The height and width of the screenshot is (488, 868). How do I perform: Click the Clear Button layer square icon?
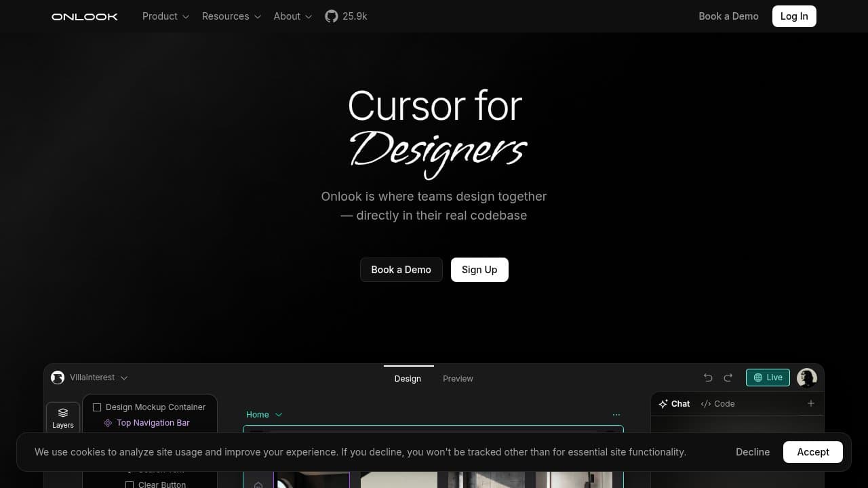point(130,485)
